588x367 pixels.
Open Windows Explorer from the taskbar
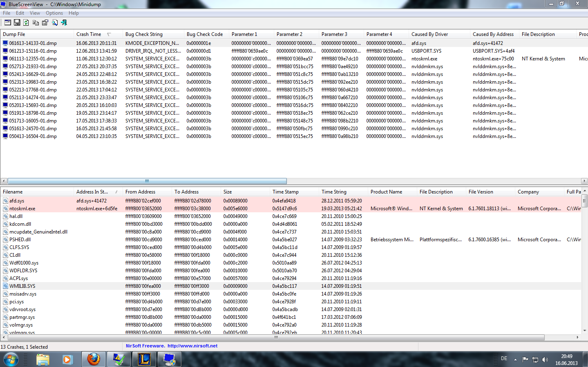click(x=42, y=359)
